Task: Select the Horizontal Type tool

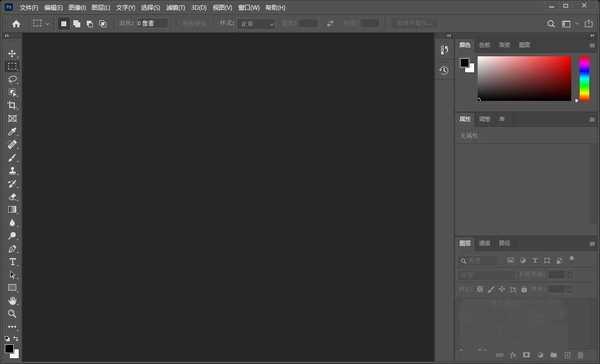Action: pyautogui.click(x=12, y=262)
